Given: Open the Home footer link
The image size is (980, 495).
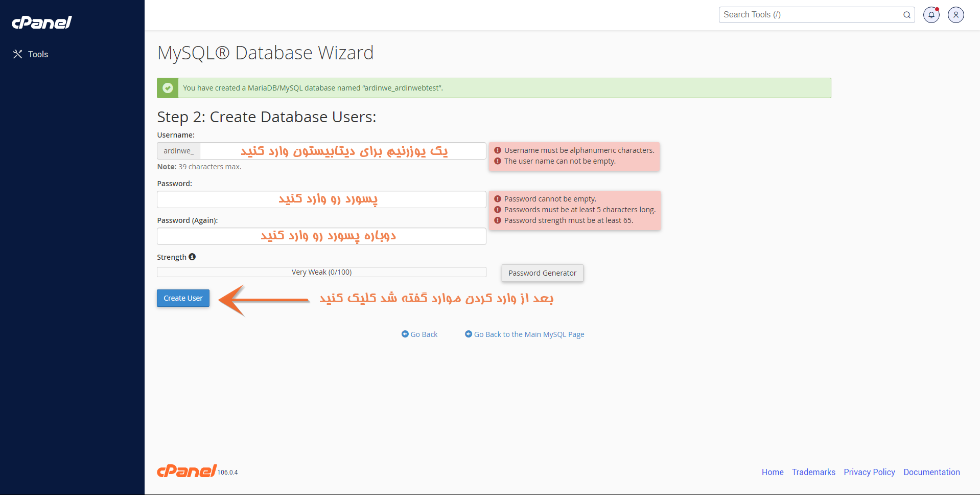Looking at the screenshot, I should pos(773,472).
